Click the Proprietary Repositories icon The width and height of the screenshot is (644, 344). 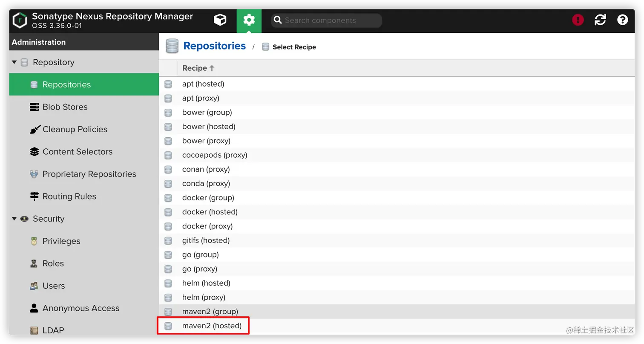click(34, 174)
